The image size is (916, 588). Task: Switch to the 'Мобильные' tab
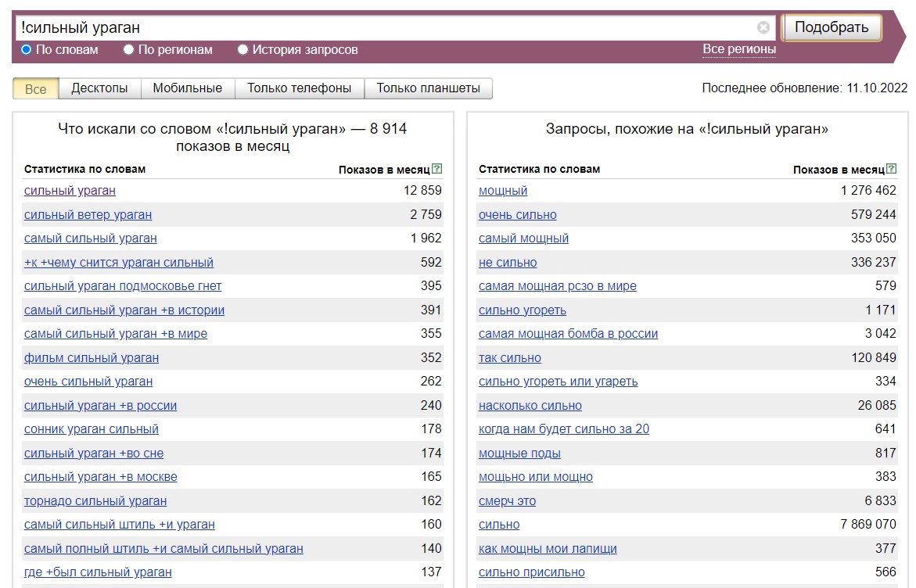coord(187,88)
